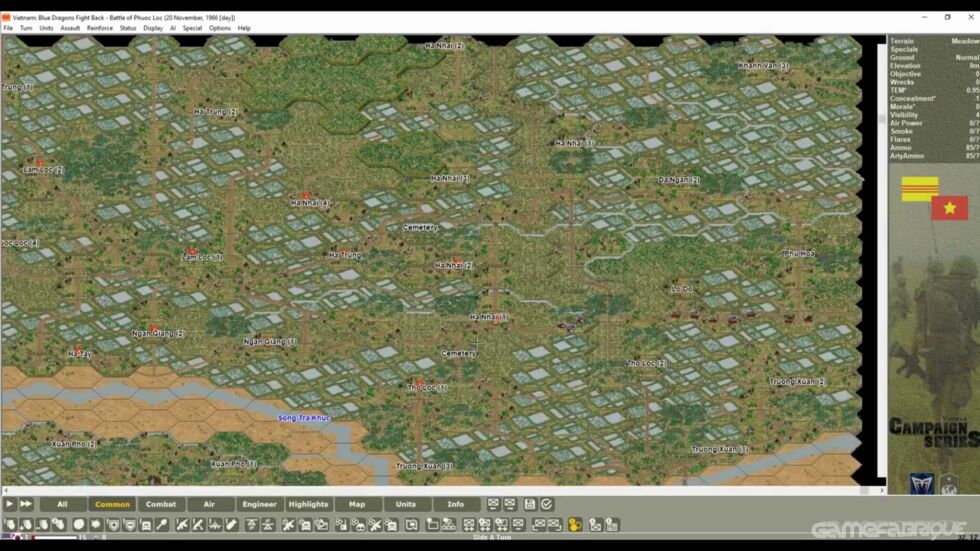Open the Help menu
The width and height of the screenshot is (980, 551).
(x=244, y=28)
